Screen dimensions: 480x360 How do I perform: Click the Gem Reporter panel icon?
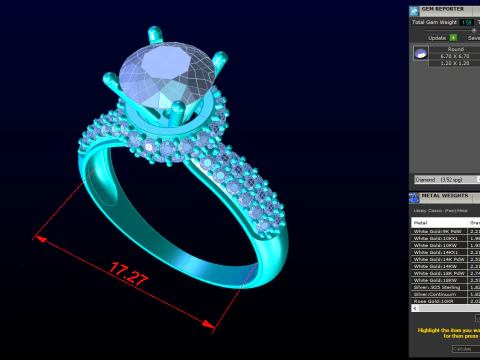(x=414, y=11)
